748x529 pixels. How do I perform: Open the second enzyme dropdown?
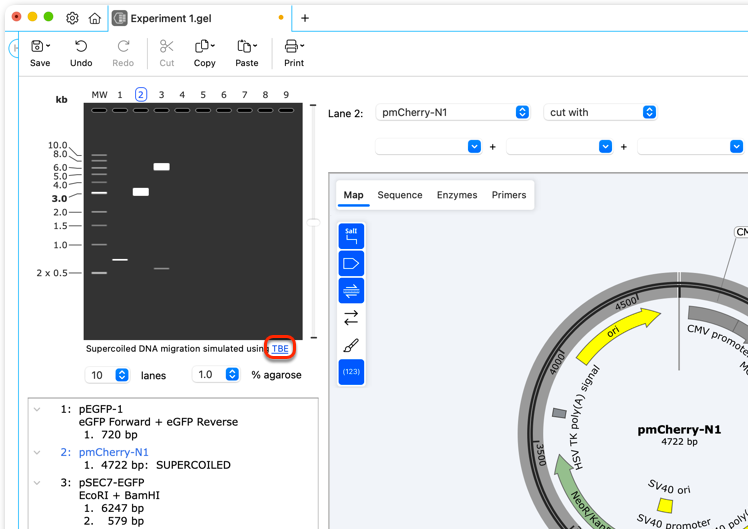(x=559, y=146)
